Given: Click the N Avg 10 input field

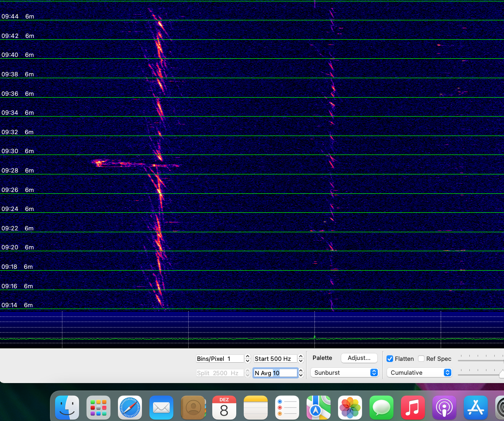Looking at the screenshot, I should [276, 373].
